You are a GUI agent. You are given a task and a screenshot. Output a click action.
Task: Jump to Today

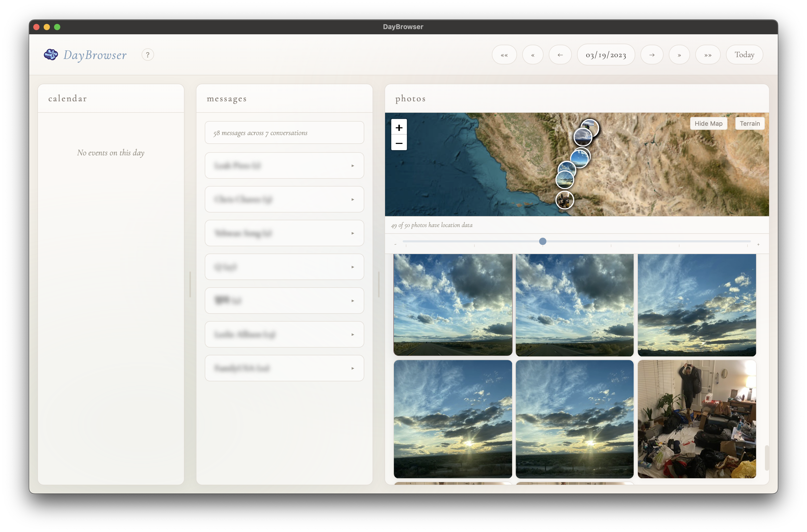click(x=744, y=55)
